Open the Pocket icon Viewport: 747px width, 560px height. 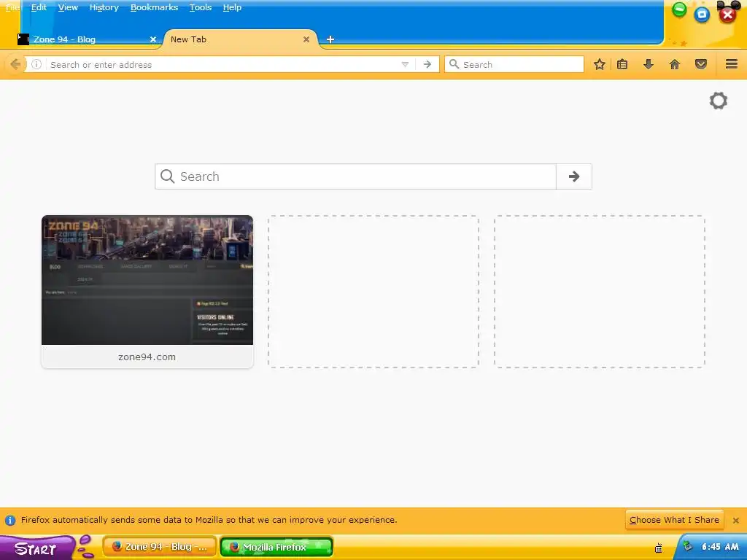click(x=701, y=64)
